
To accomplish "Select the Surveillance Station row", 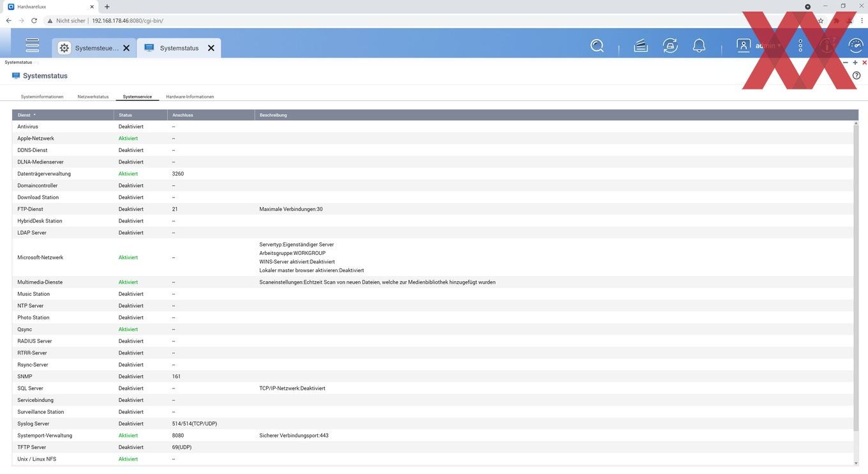I will [x=433, y=412].
